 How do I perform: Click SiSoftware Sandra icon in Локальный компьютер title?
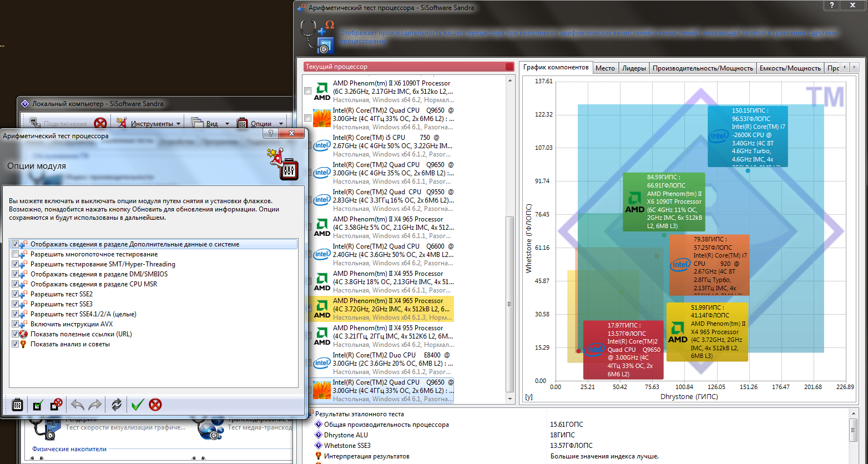(24, 103)
